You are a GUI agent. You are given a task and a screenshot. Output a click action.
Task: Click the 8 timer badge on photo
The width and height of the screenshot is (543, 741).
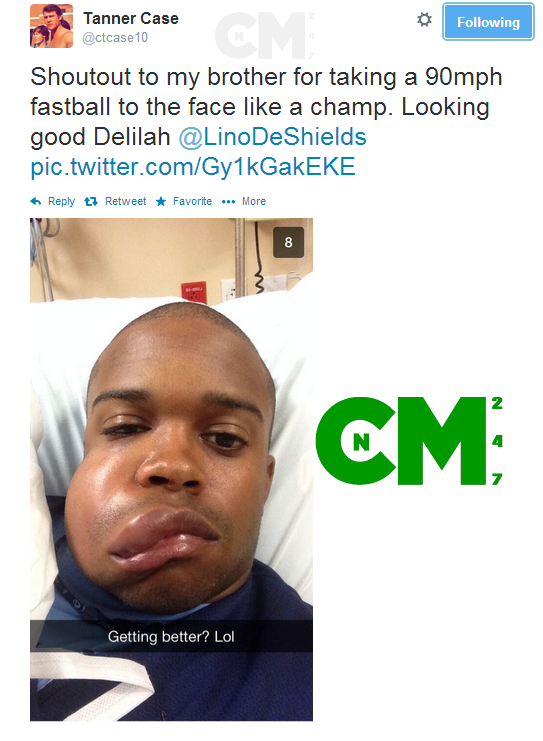coord(288,242)
